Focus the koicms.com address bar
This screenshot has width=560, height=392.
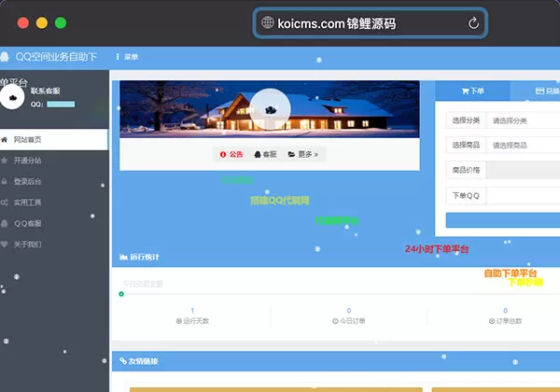click(x=370, y=23)
